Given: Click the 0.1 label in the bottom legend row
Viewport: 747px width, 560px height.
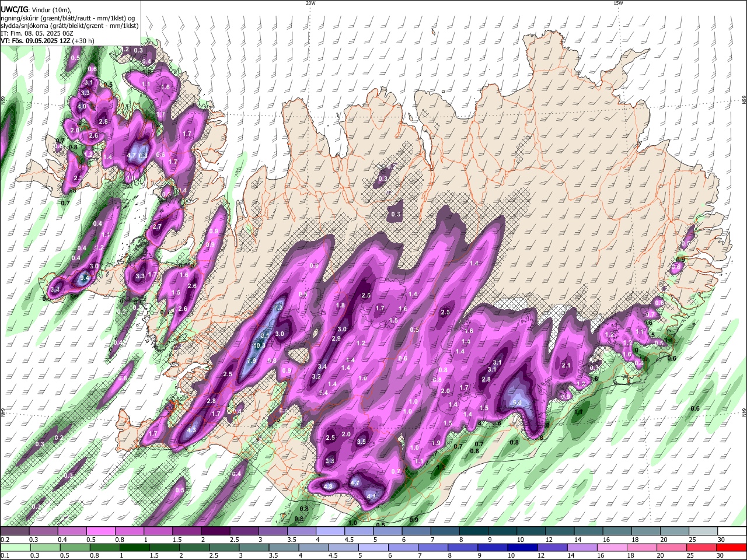Looking at the screenshot, I should pos(5,555).
